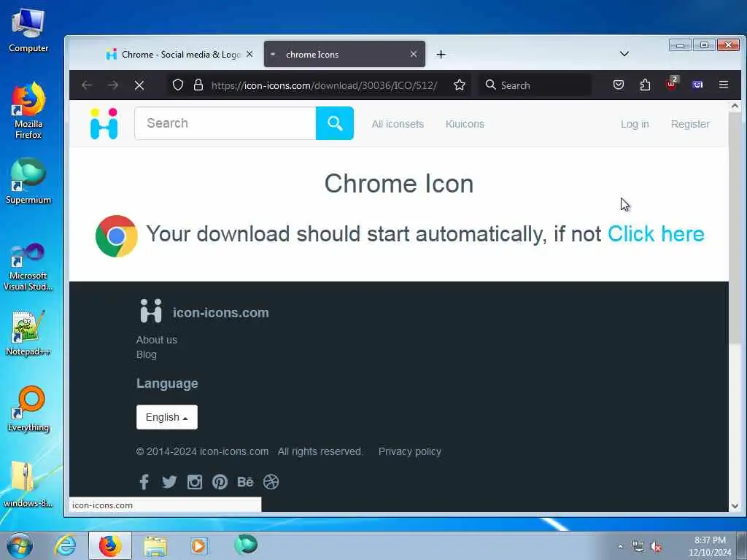Screen dimensions: 747x560
Task: Open the Windows Start menu
Action: [20, 545]
